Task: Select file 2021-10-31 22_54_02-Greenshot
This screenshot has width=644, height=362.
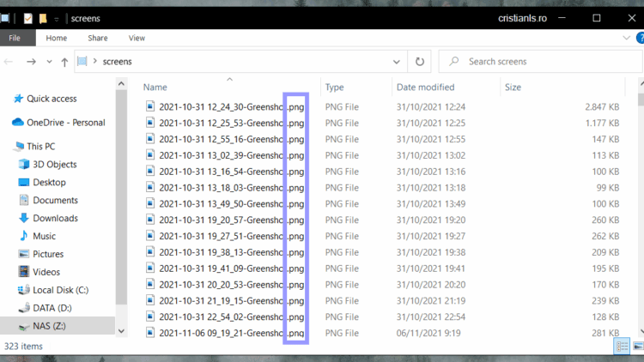Action: click(x=232, y=317)
